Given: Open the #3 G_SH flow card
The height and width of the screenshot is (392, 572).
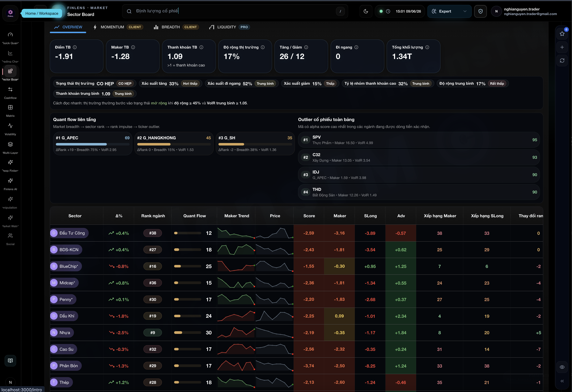Looking at the screenshot, I should pyautogui.click(x=255, y=144).
